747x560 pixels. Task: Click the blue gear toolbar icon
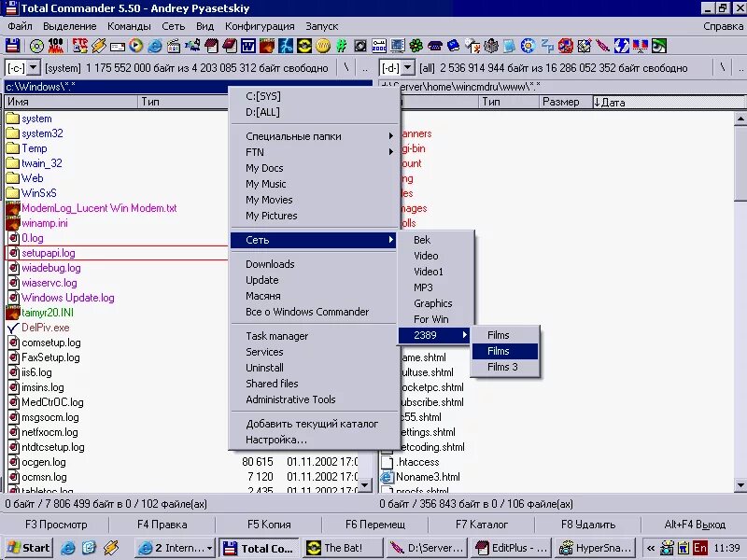[528, 46]
